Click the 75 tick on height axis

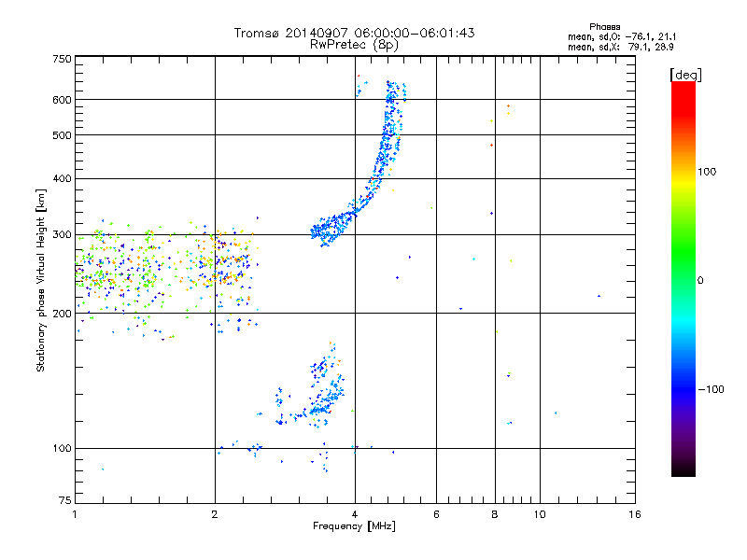(63, 501)
